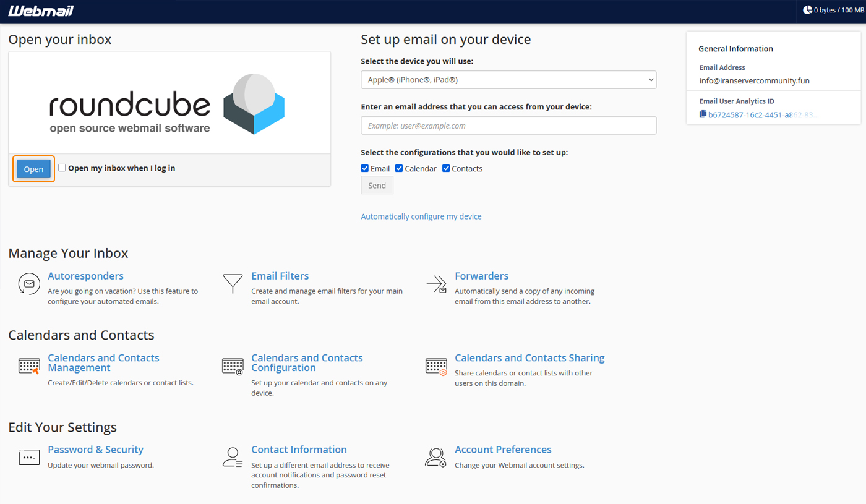Click the Send button for device setup
Screen dimensions: 866x504
[377, 185]
